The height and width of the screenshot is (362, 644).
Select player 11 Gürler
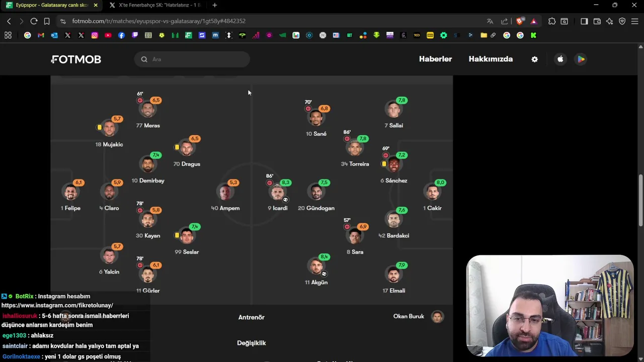point(148,276)
